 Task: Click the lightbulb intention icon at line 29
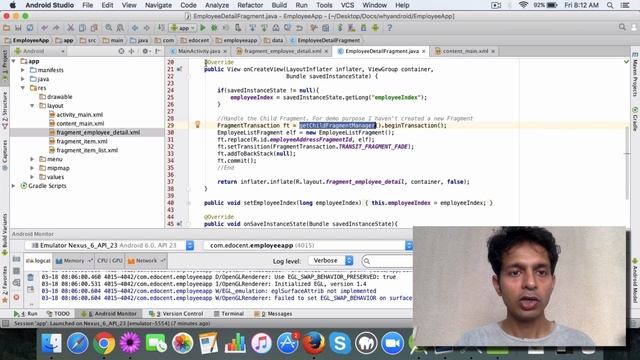click(x=198, y=124)
